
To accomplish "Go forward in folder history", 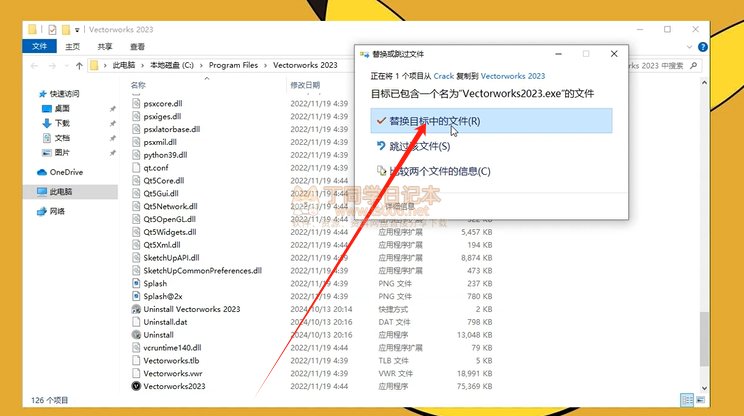I will [x=52, y=65].
